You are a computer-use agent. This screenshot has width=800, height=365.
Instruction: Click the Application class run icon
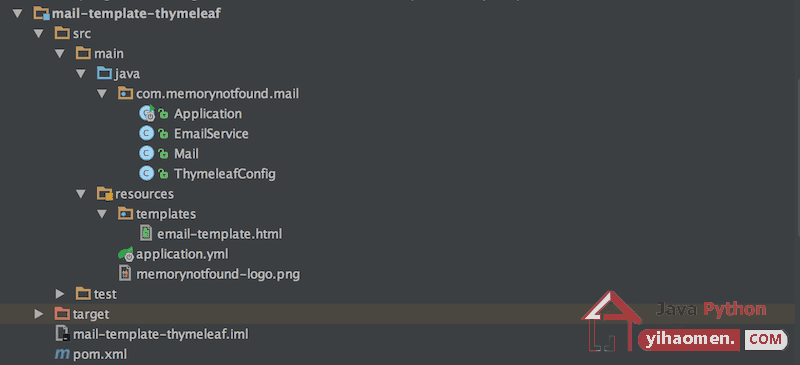pos(147,113)
